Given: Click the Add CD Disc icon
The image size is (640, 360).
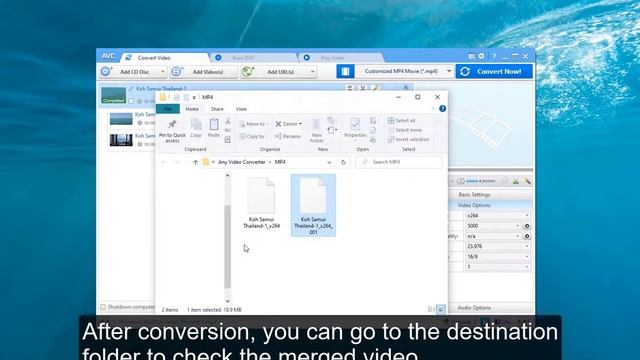Looking at the screenshot, I should click(x=106, y=71).
